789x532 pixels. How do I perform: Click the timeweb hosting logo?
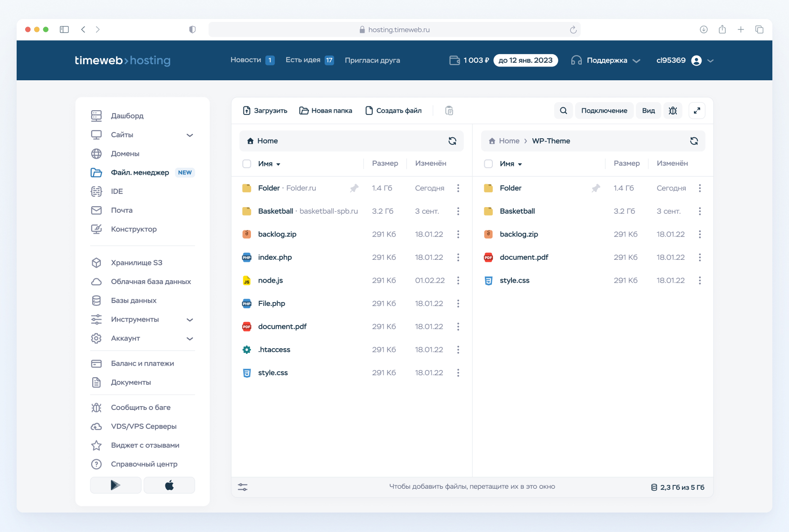click(x=123, y=60)
